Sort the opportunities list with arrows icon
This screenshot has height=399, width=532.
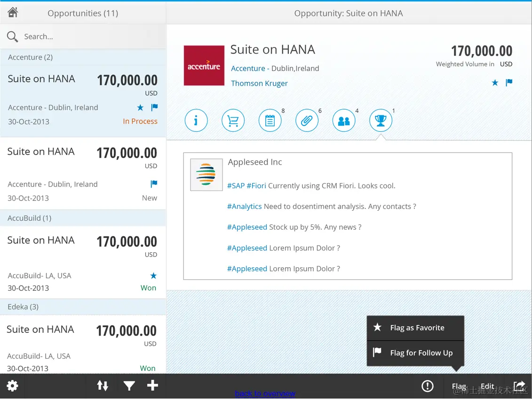(103, 385)
